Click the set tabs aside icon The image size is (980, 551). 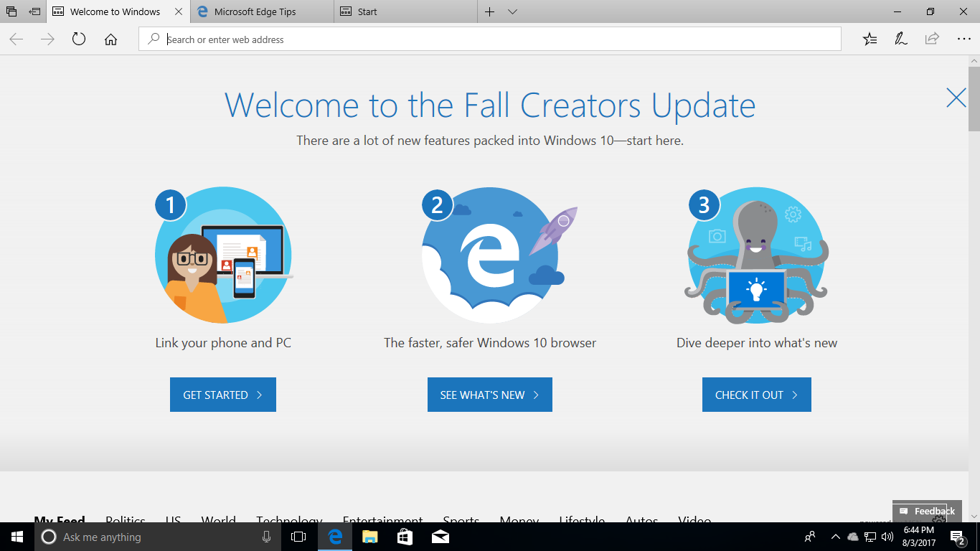(34, 11)
